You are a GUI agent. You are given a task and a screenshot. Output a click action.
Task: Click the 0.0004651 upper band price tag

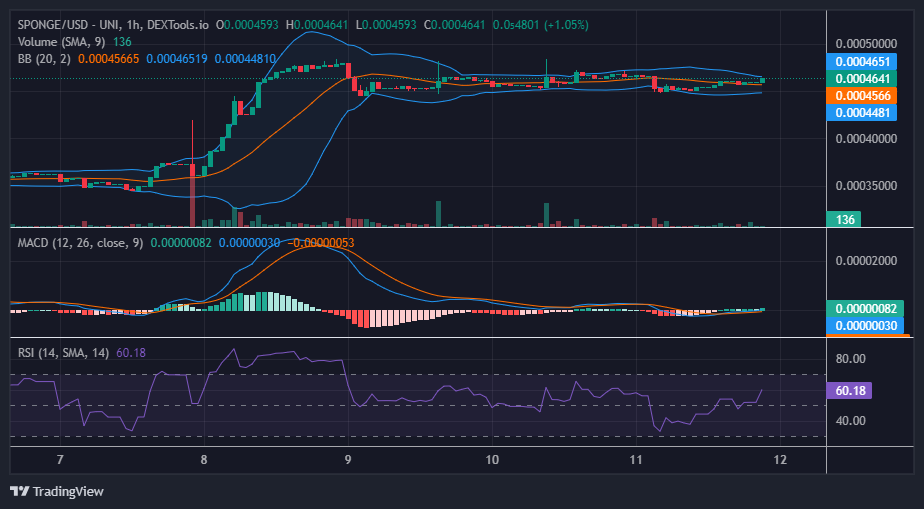[862, 62]
